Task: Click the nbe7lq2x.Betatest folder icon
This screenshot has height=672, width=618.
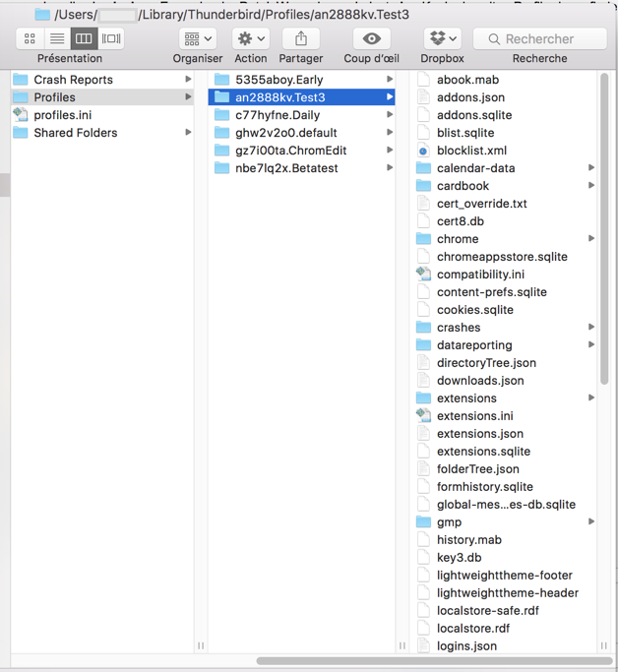Action: (x=221, y=168)
